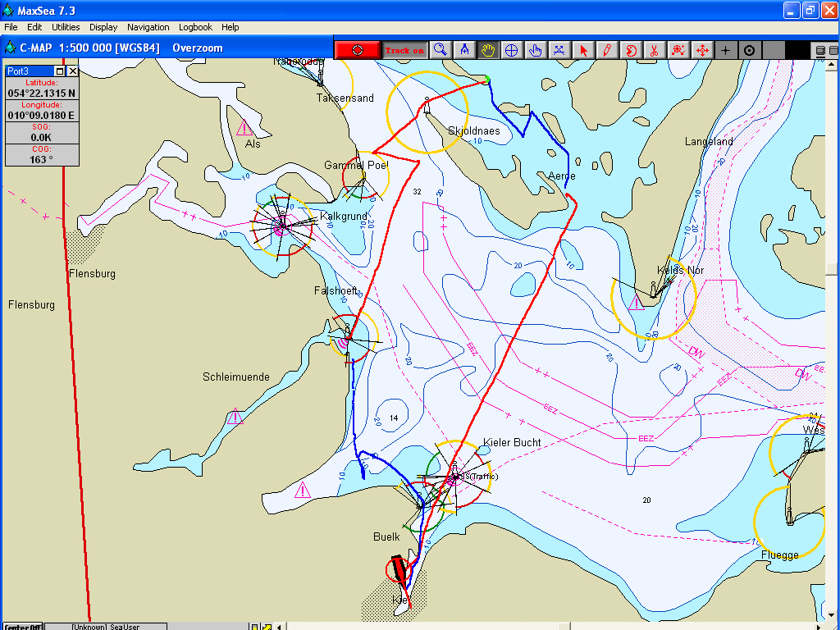Click the crosshair circle center tool
The image size is (840, 630).
(x=512, y=50)
